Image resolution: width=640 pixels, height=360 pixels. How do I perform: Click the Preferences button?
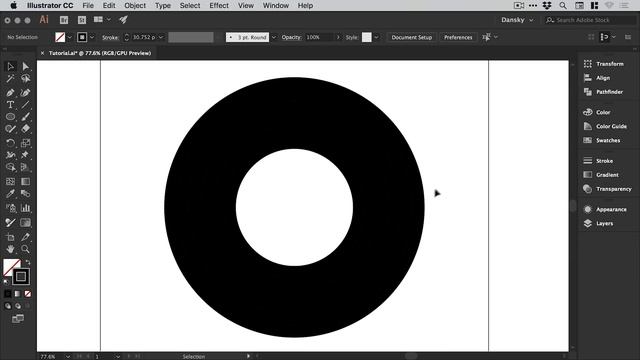[458, 37]
